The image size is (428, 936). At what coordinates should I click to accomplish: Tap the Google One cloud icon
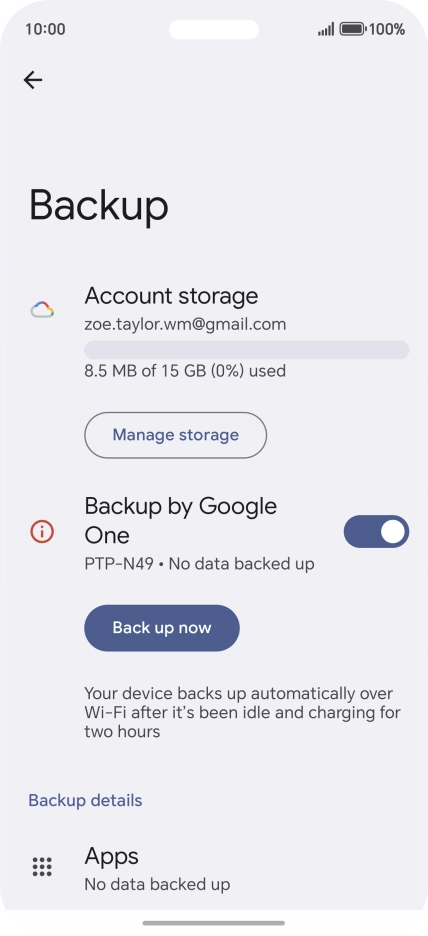(42, 310)
